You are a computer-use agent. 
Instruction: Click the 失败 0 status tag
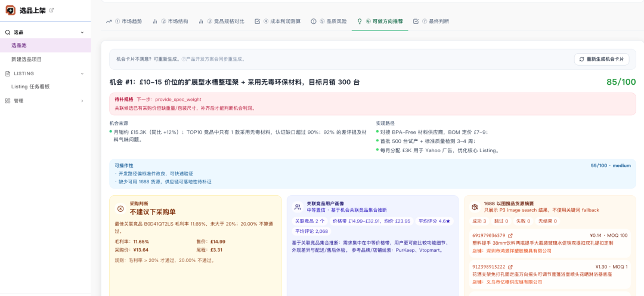click(524, 221)
